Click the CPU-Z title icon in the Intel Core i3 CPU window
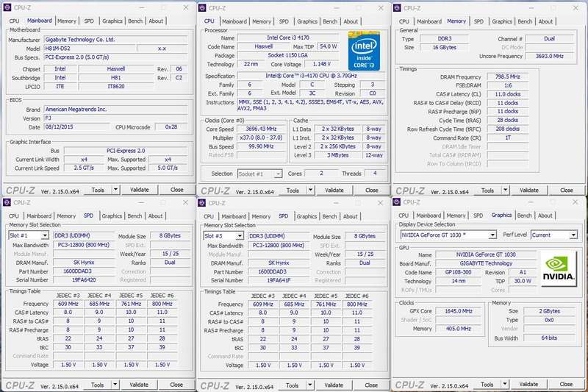Viewport: 588px width, 392px height. (202, 8)
